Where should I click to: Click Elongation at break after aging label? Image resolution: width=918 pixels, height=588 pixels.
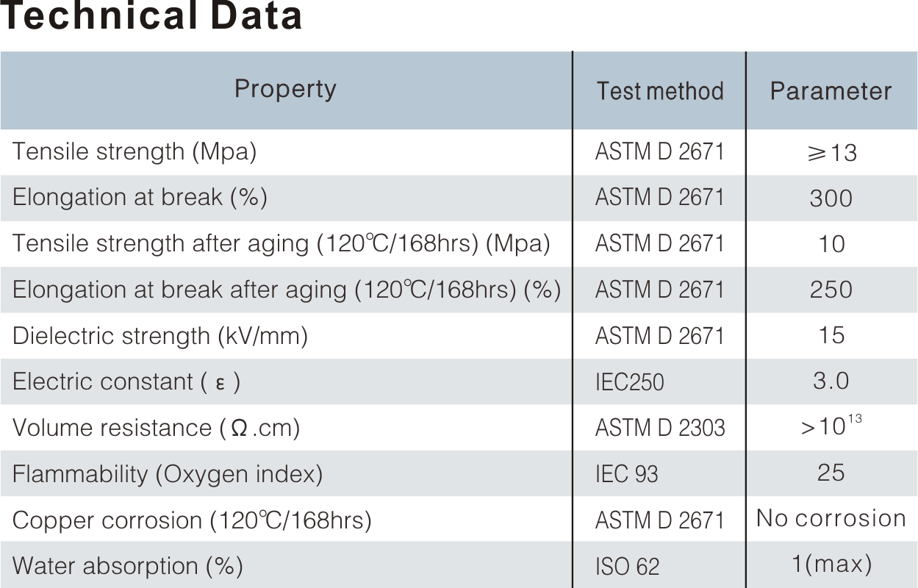(x=287, y=290)
